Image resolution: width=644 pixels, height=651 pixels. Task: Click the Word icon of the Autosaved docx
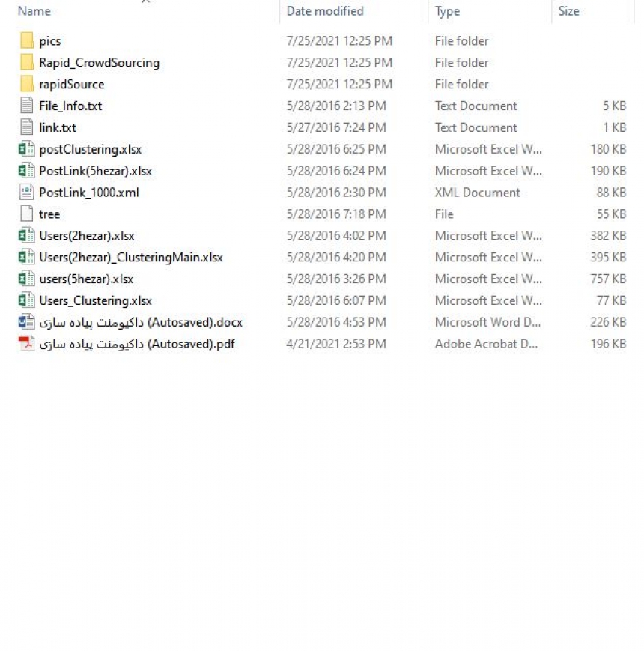coord(26,322)
